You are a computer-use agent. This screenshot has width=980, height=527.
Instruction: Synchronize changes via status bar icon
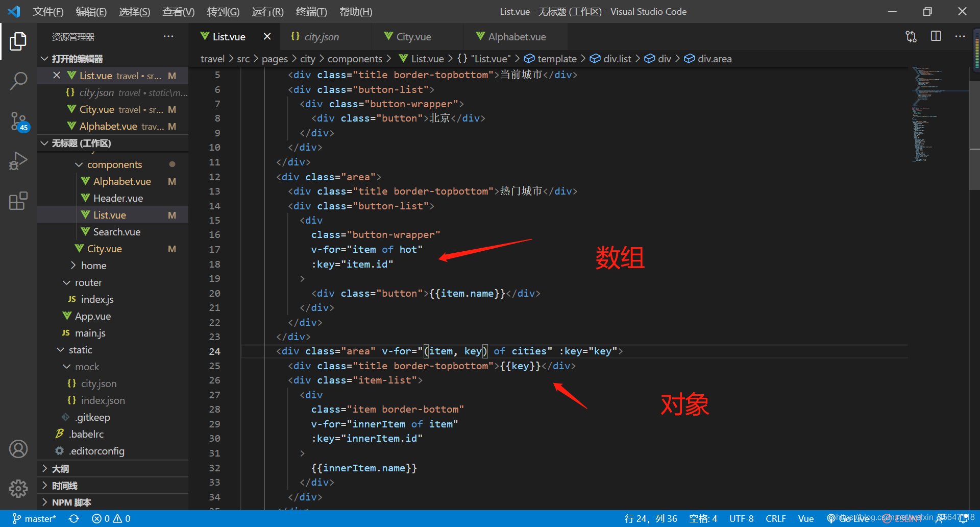74,518
